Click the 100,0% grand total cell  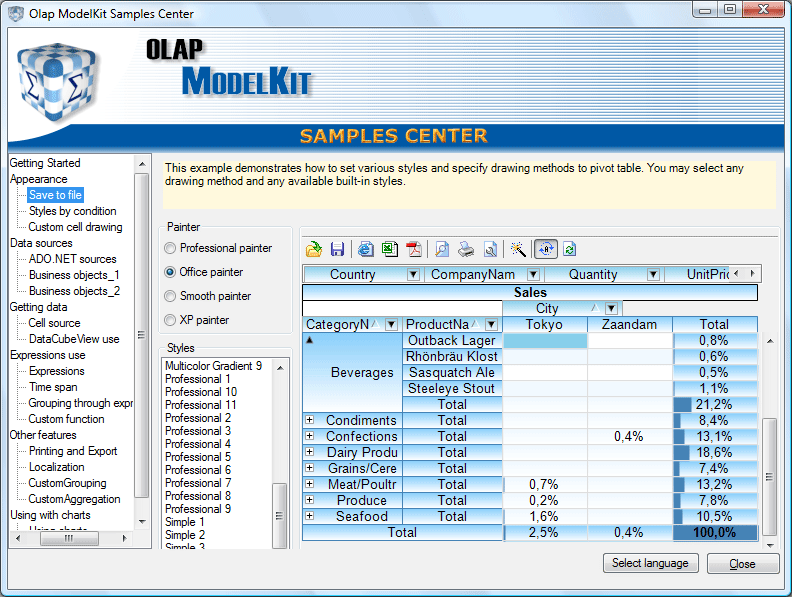coord(715,532)
